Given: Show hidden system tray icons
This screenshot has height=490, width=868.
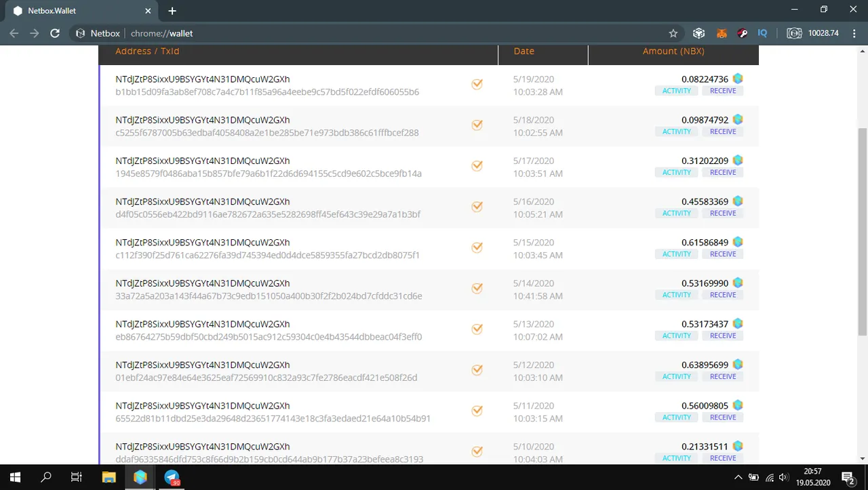Looking at the screenshot, I should 738,477.
